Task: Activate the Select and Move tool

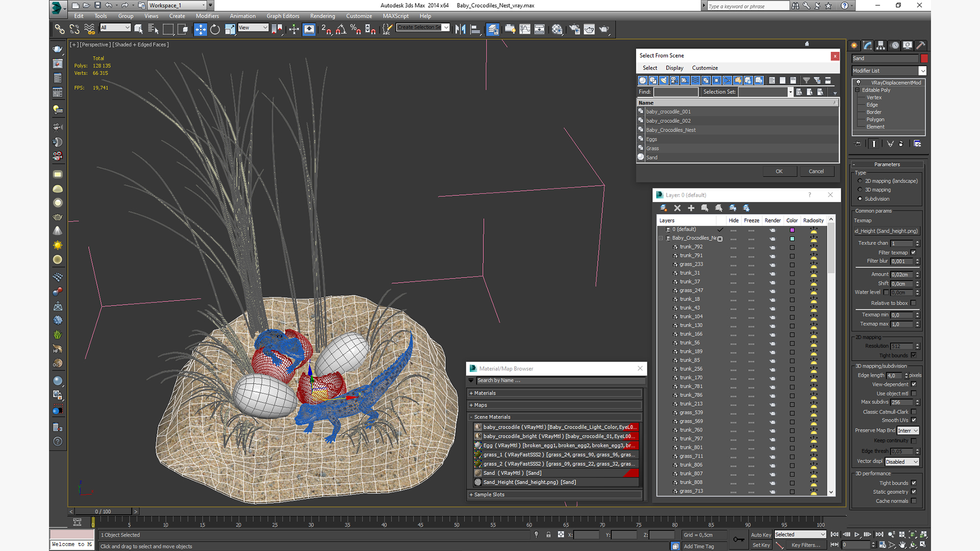Action: pos(201,29)
